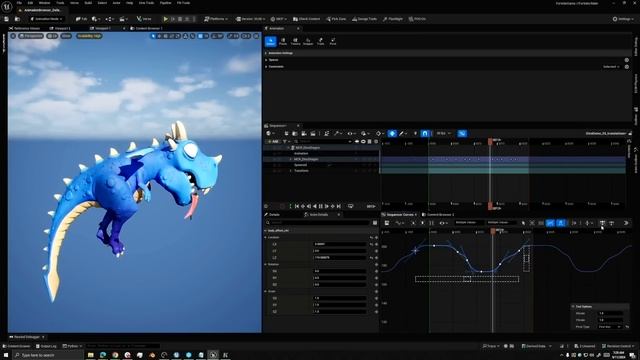Viewport: 640px width, 360px height.
Task: Open the Selected dropdown in Constraints row
Action: pos(611,67)
